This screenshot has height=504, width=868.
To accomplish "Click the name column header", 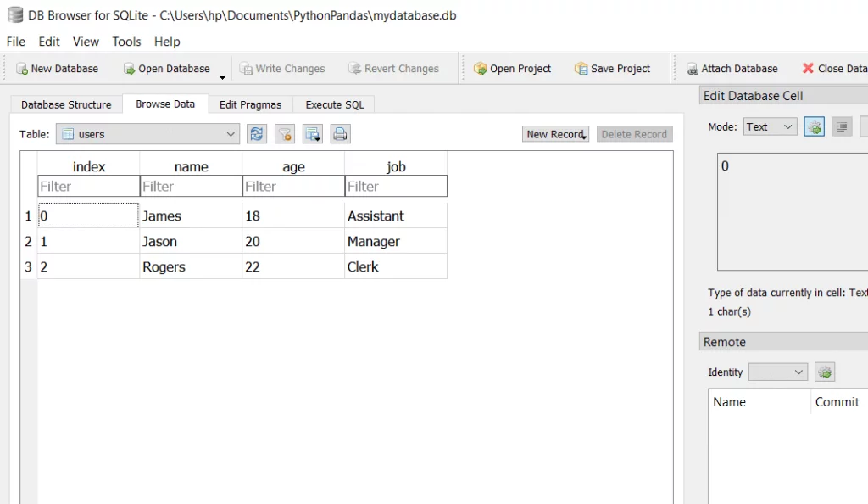I will coord(191,166).
